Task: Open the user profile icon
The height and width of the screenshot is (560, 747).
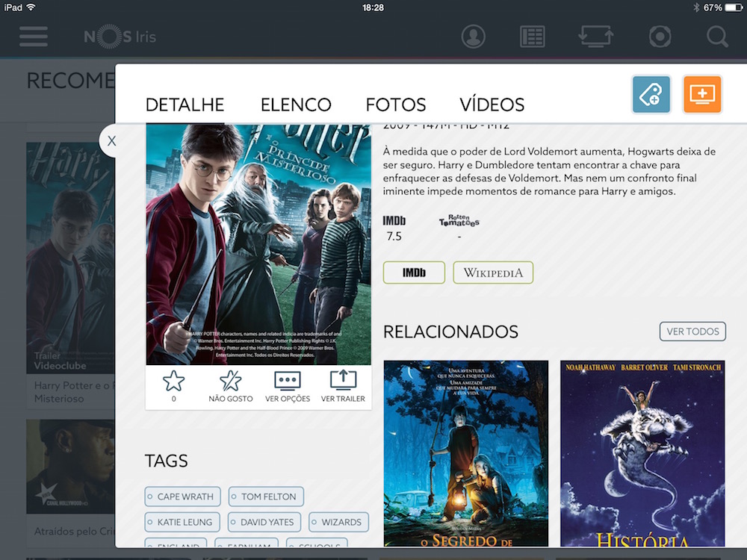Action: click(473, 37)
